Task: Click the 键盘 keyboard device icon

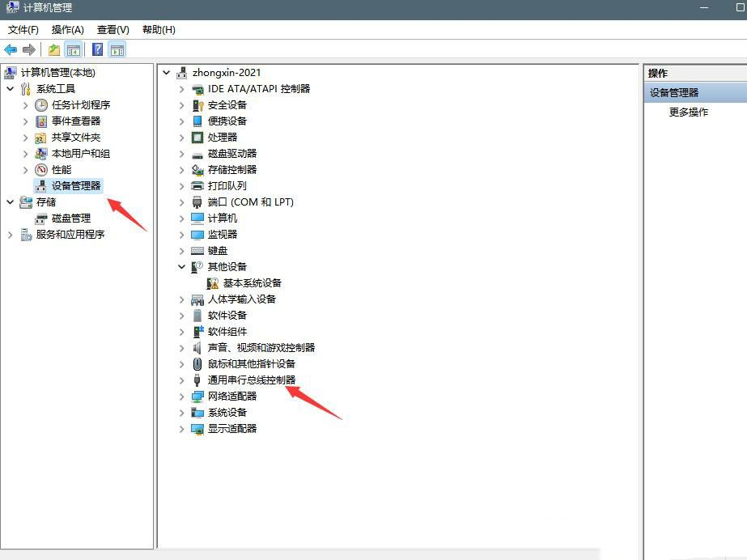Action: point(197,251)
